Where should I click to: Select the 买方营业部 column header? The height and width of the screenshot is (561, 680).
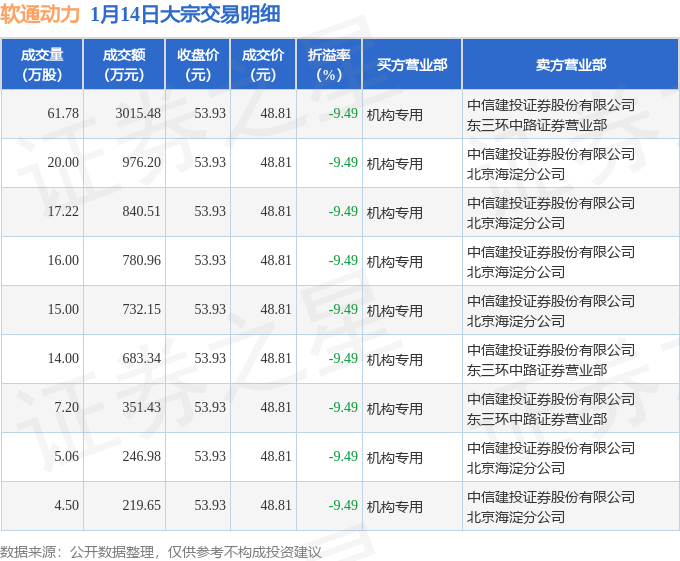click(412, 65)
